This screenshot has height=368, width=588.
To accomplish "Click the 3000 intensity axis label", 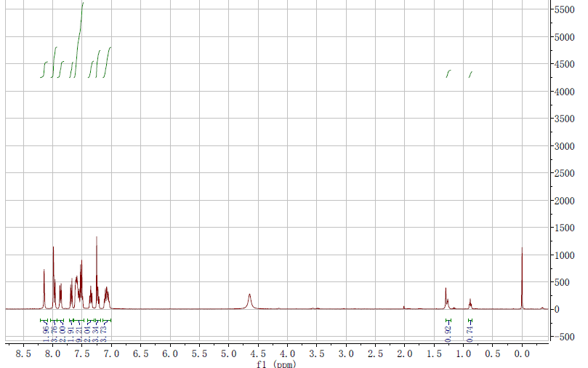I will tap(564, 146).
